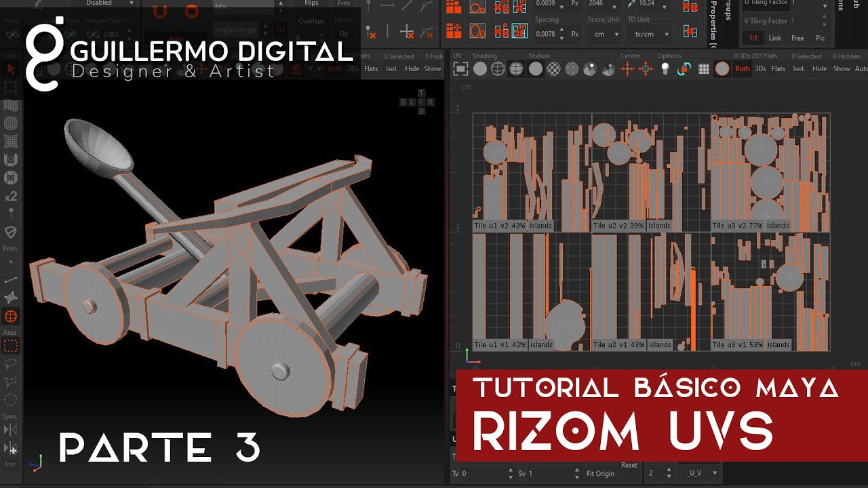Click the lock-rotate option icon
This screenshot has width=868, height=488.
tap(684, 68)
